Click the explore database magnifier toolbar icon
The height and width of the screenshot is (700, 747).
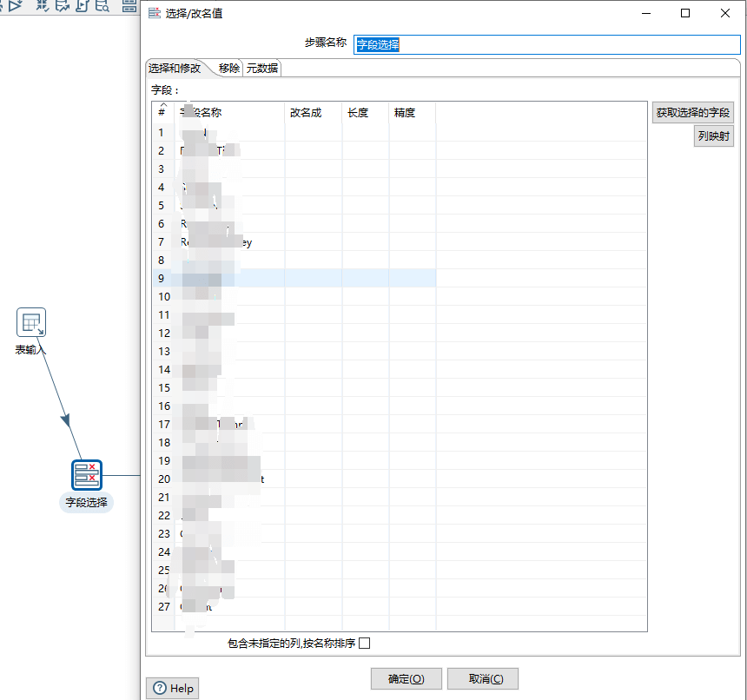click(102, 6)
